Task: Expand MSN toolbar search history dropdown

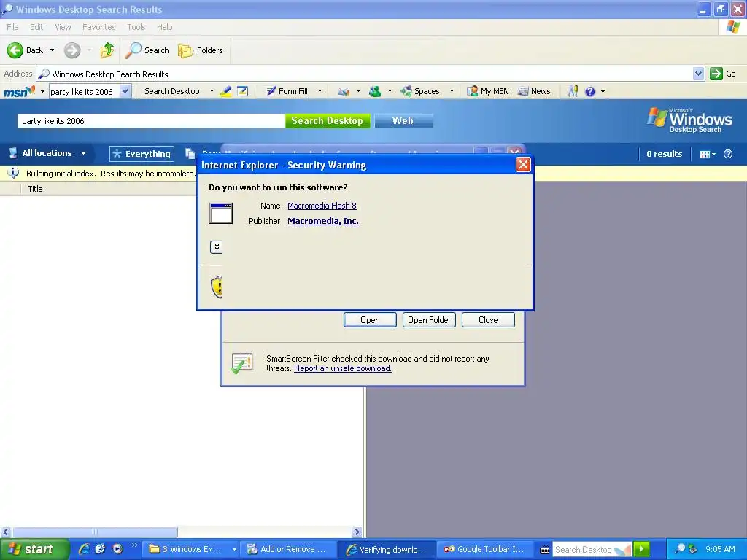Action: coord(125,91)
